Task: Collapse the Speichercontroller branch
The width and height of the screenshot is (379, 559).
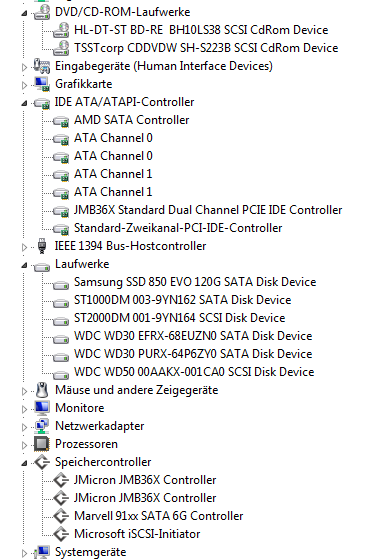Action: click(x=24, y=463)
